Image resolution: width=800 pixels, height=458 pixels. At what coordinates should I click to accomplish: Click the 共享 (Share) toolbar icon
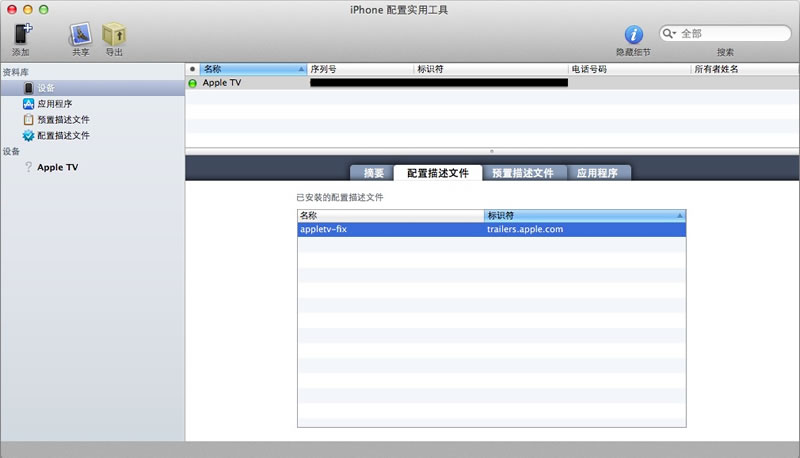[80, 34]
